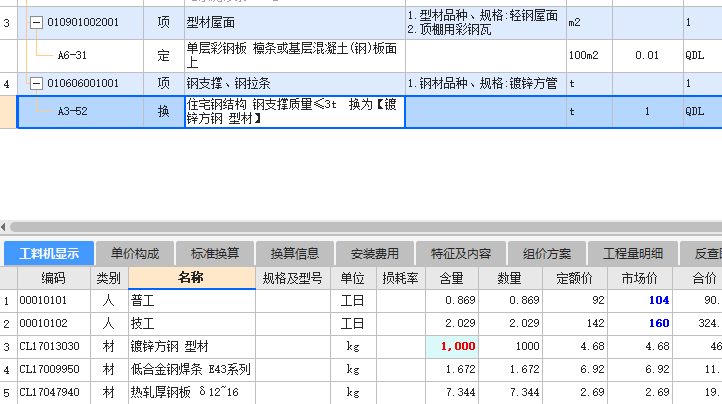Click the 换 type cell of A3-52

(163, 111)
